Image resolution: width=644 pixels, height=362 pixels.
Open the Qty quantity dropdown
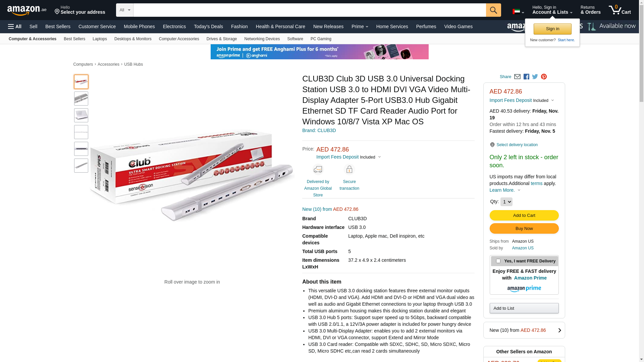pos(506,202)
